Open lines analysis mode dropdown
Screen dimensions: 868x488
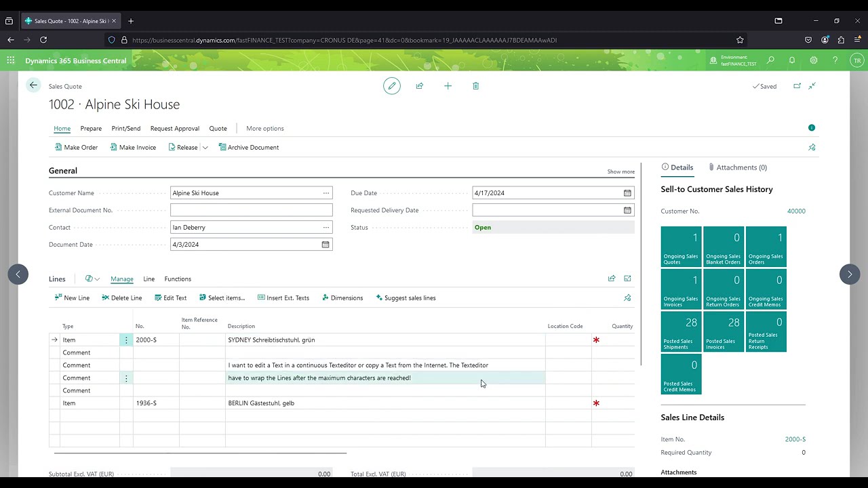pos(92,279)
